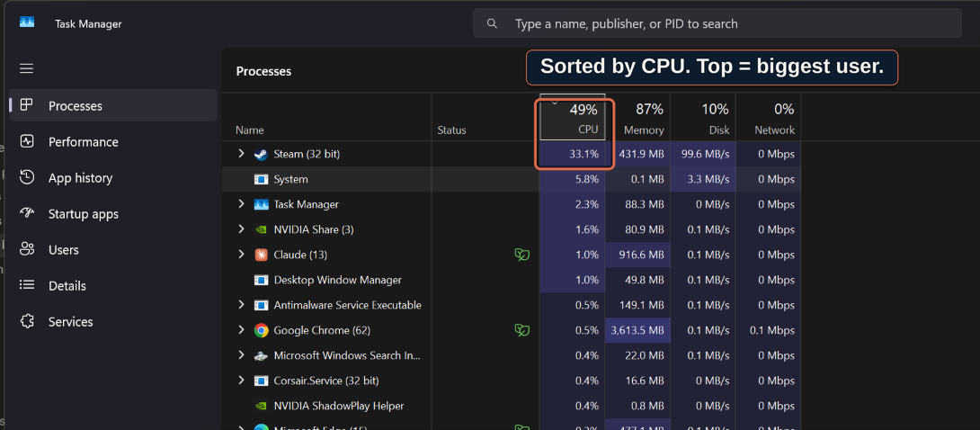Open the App history page
The width and height of the screenshot is (980, 430).
click(x=113, y=178)
